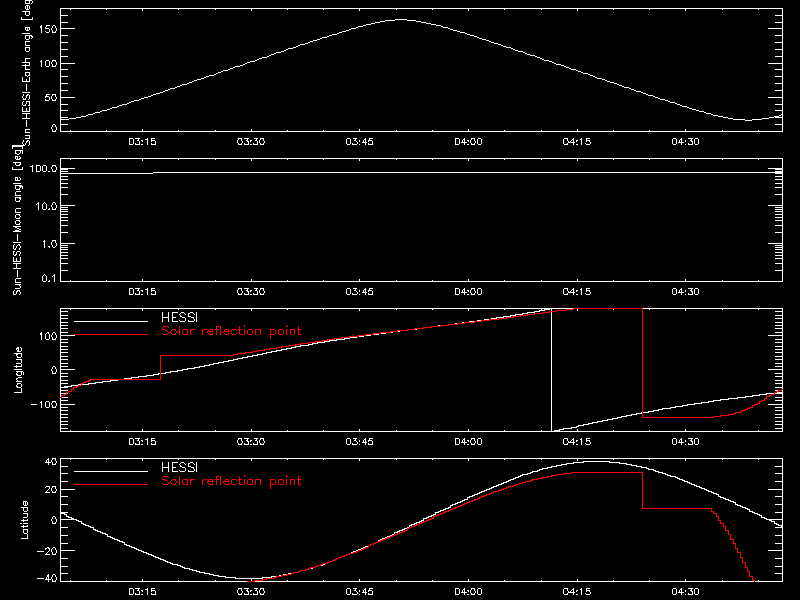Image resolution: width=800 pixels, height=600 pixels.
Task: Select the 100 tick on Earth angle axis
Action: point(48,64)
